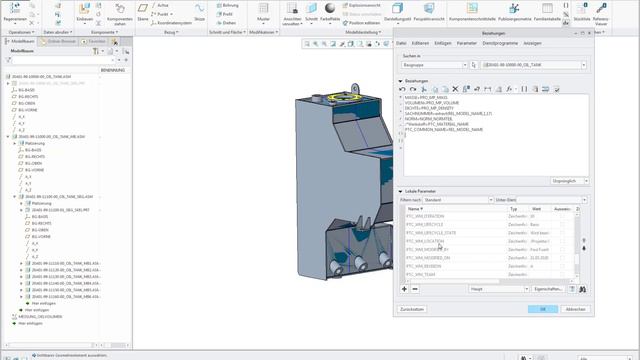The image size is (640, 360).
Task: Click the minus icon to remove a parameter
Action: pos(415,289)
